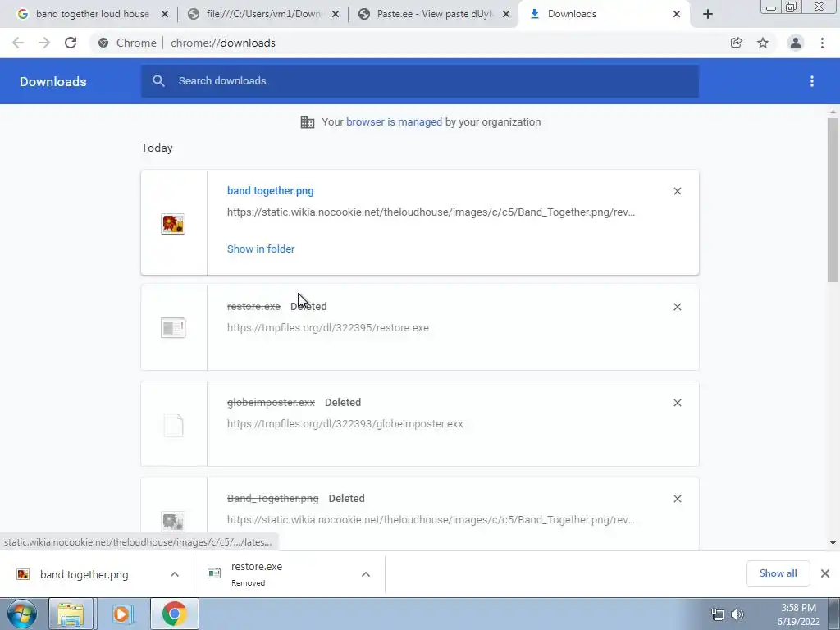Click the tmpfiles.org restore.exe URL

click(328, 328)
